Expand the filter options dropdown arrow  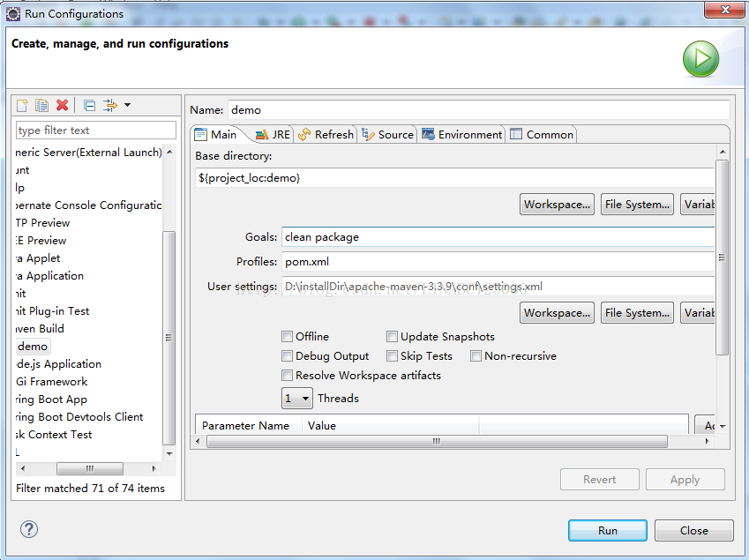[127, 105]
